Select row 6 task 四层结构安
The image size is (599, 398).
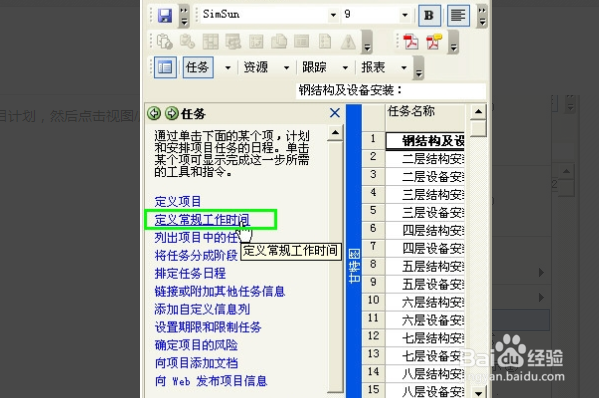click(425, 230)
